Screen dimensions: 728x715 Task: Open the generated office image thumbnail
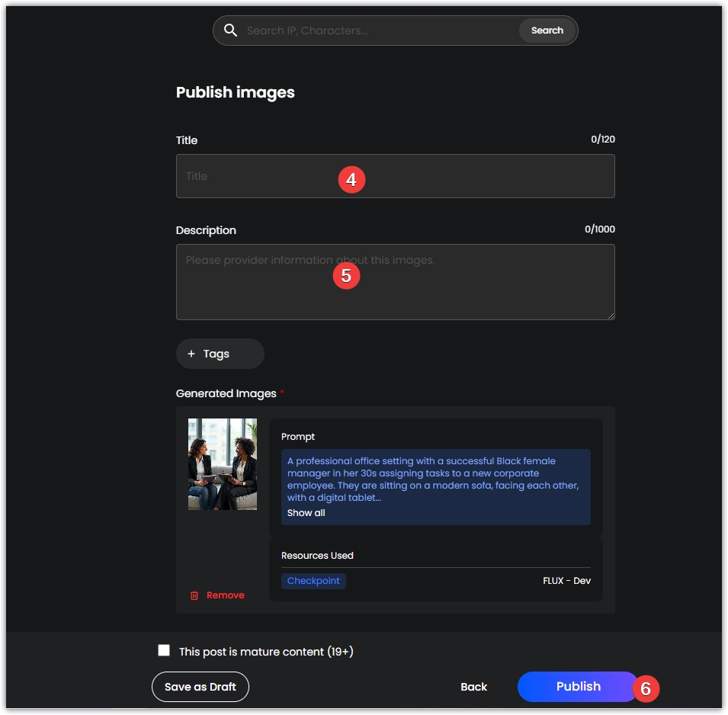point(223,463)
